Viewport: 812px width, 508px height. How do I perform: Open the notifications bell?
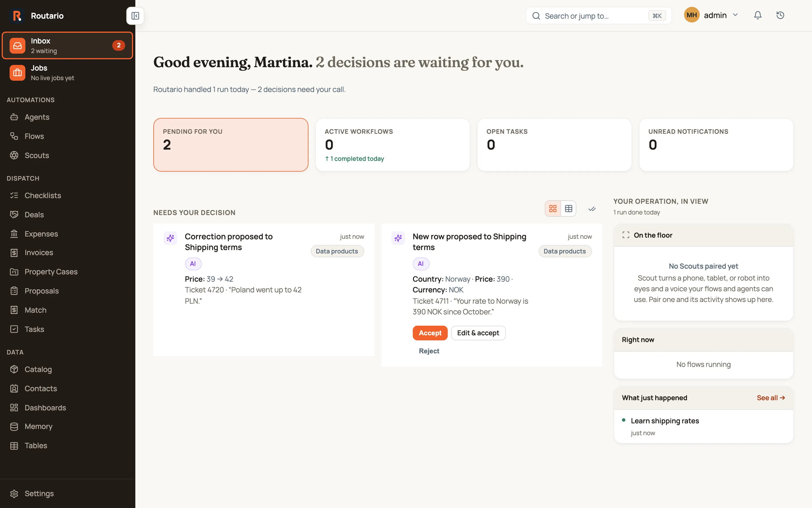coord(758,16)
